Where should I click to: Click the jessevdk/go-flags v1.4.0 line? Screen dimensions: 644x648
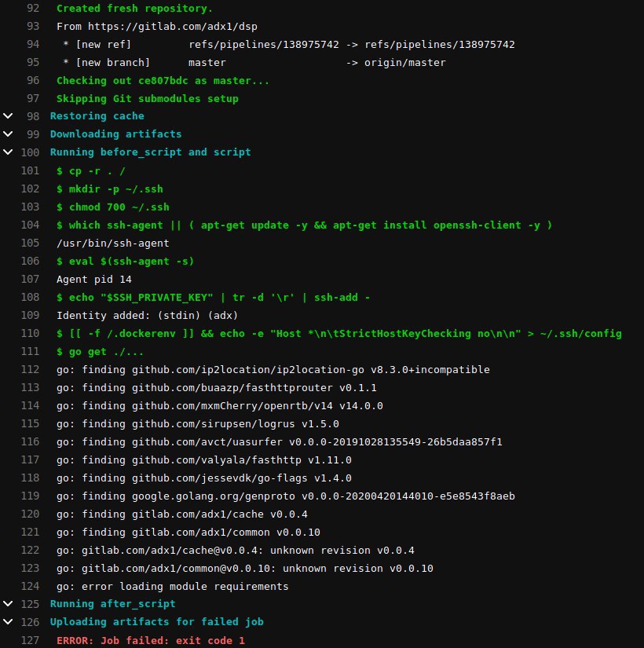tap(203, 478)
